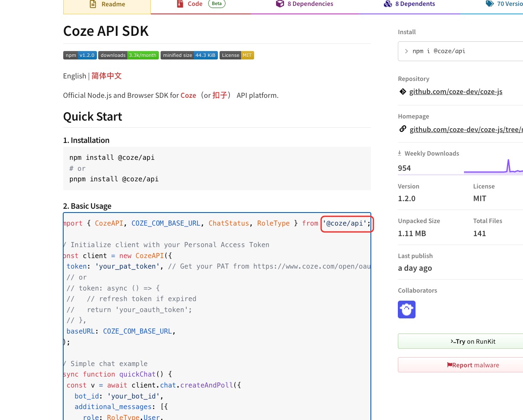Viewport: 523px width, 420px height.
Task: Open the homepage coze-js/tree link
Action: click(x=466, y=129)
